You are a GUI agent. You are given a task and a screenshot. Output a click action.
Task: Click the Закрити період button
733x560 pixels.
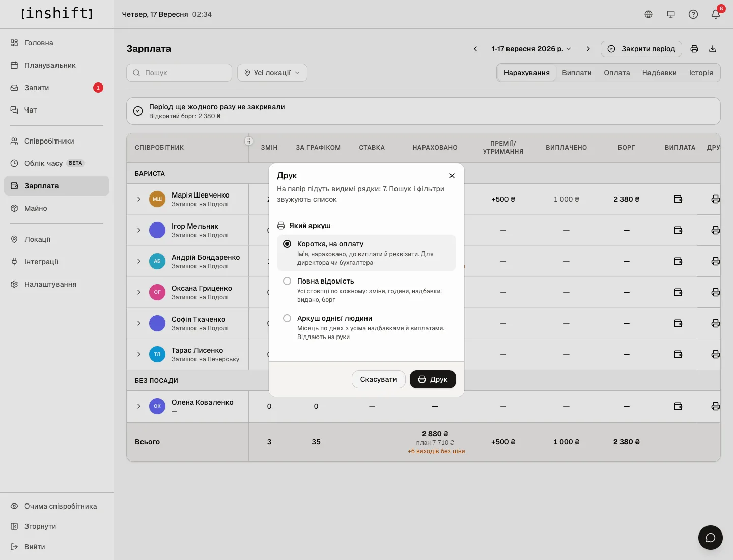[641, 49]
